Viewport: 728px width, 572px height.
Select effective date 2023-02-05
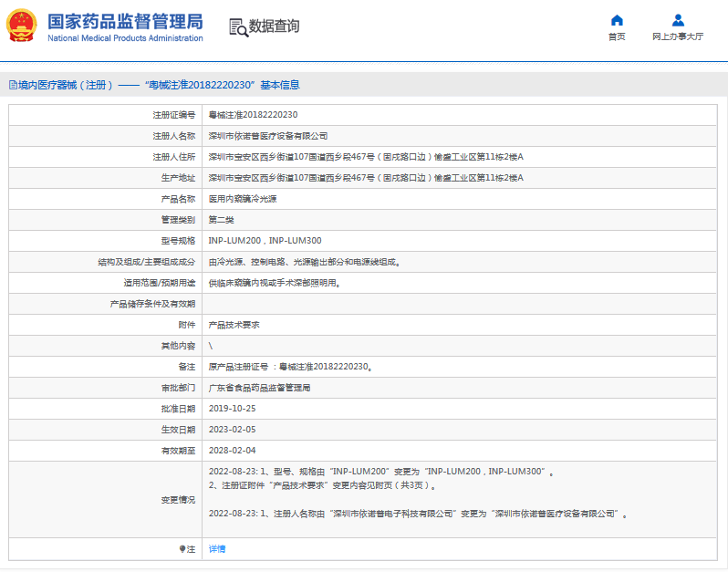point(232,430)
